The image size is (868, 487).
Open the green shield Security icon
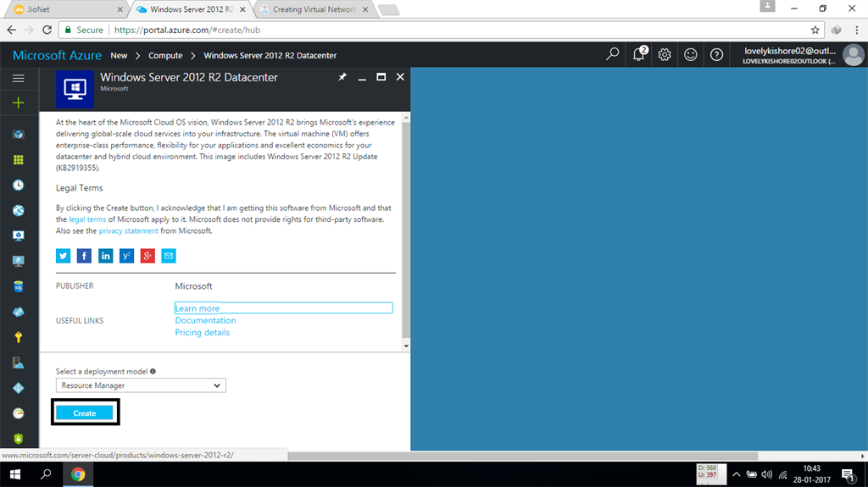pyautogui.click(x=19, y=439)
